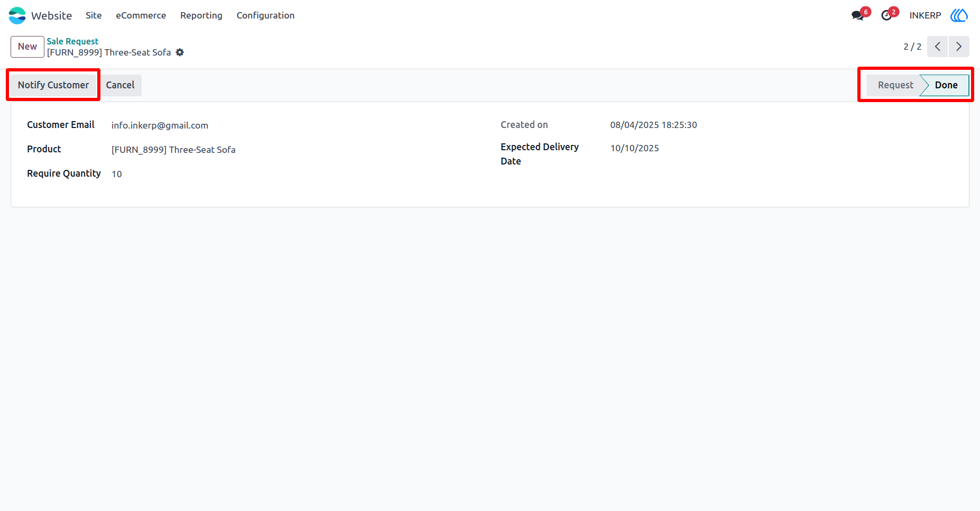Select the Request status stage
Image resolution: width=980 pixels, height=511 pixels.
point(895,85)
